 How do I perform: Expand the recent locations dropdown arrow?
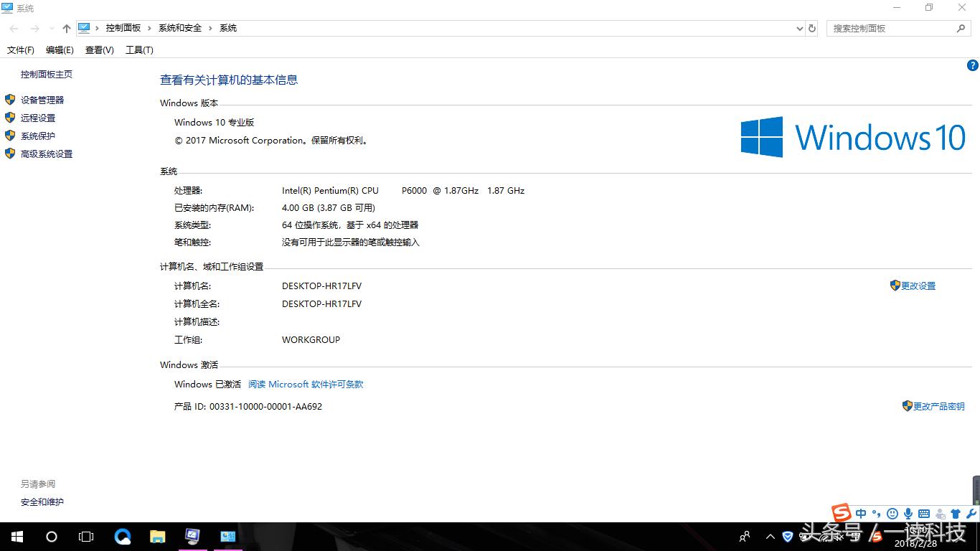pos(52,29)
